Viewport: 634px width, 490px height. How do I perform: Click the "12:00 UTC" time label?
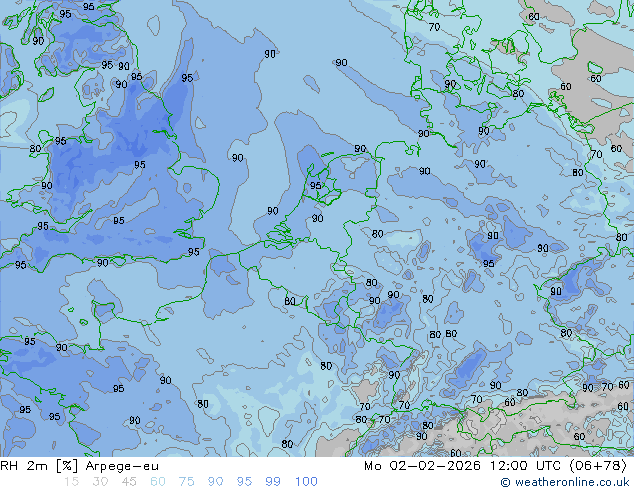(x=527, y=466)
